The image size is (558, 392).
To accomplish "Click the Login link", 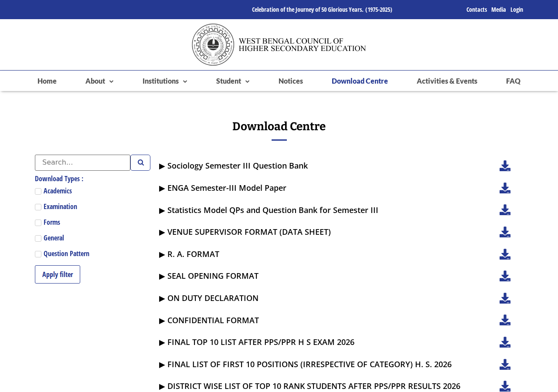I will tap(517, 10).
